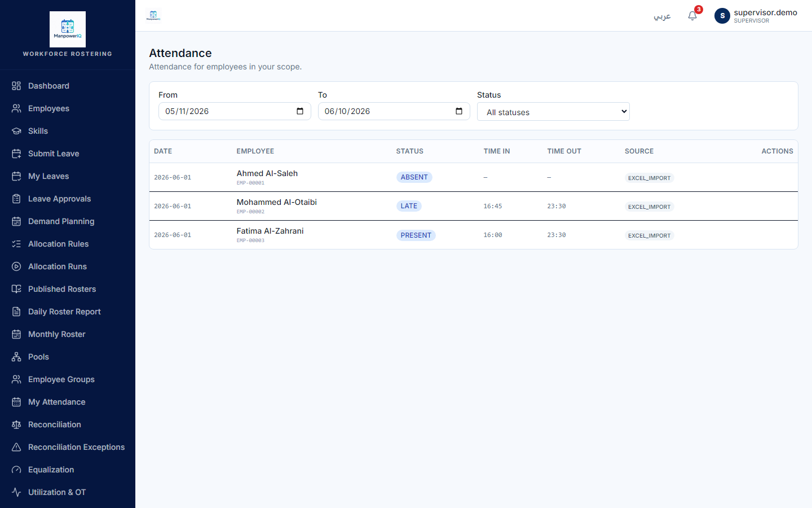Open the From date calendar picker icon
Screen dimensions: 812x508
pos(300,111)
